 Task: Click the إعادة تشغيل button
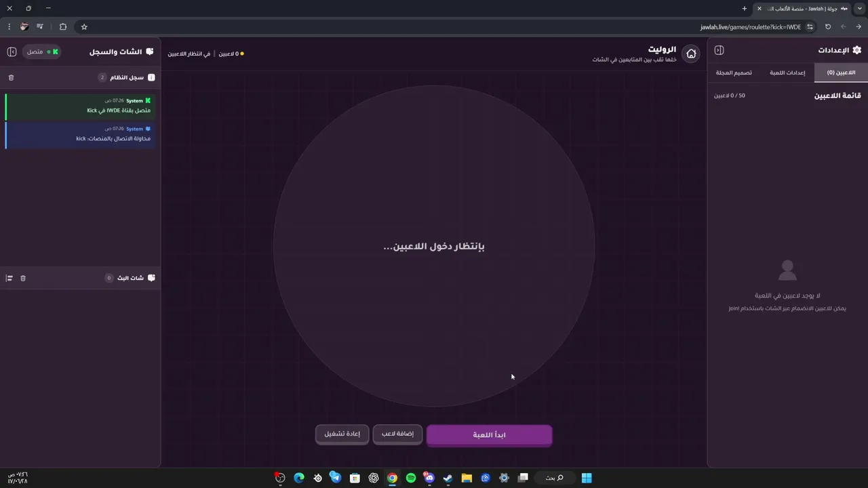tap(342, 434)
